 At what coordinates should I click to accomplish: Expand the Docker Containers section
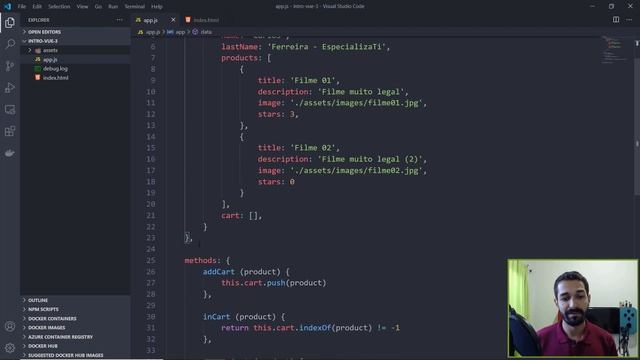click(x=76, y=318)
